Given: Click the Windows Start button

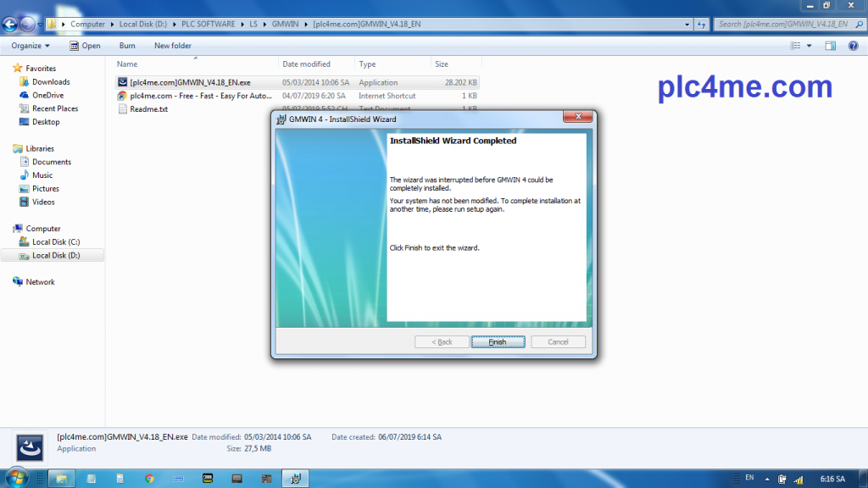Looking at the screenshot, I should click(x=17, y=478).
